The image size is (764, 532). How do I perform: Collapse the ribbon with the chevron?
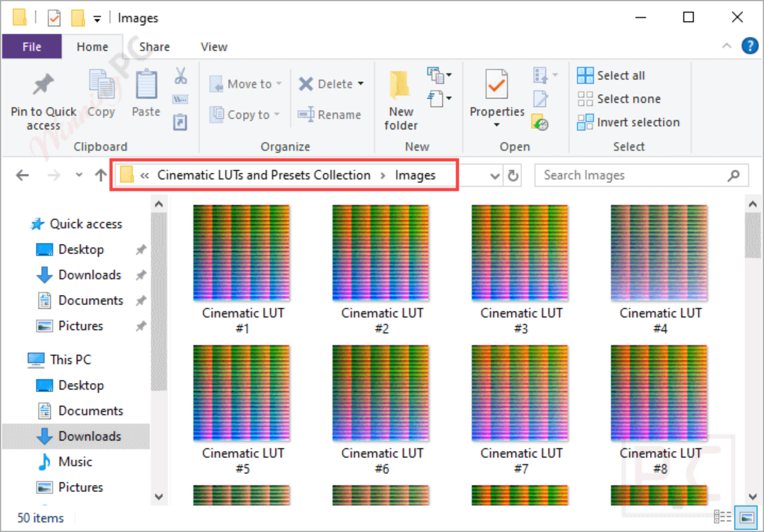click(x=727, y=46)
